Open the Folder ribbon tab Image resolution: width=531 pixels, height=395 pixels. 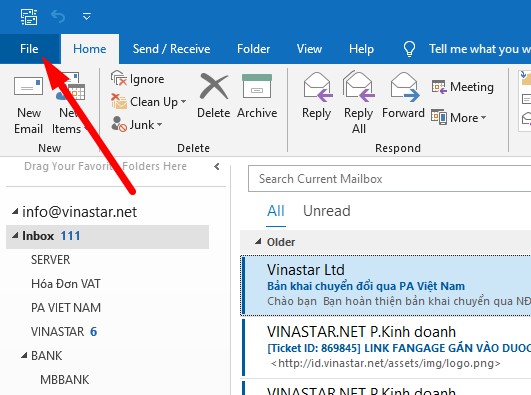pyautogui.click(x=253, y=49)
